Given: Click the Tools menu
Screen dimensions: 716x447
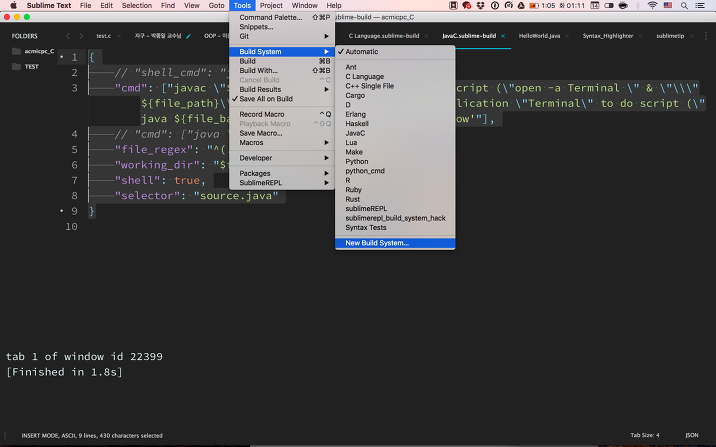Looking at the screenshot, I should 242,5.
